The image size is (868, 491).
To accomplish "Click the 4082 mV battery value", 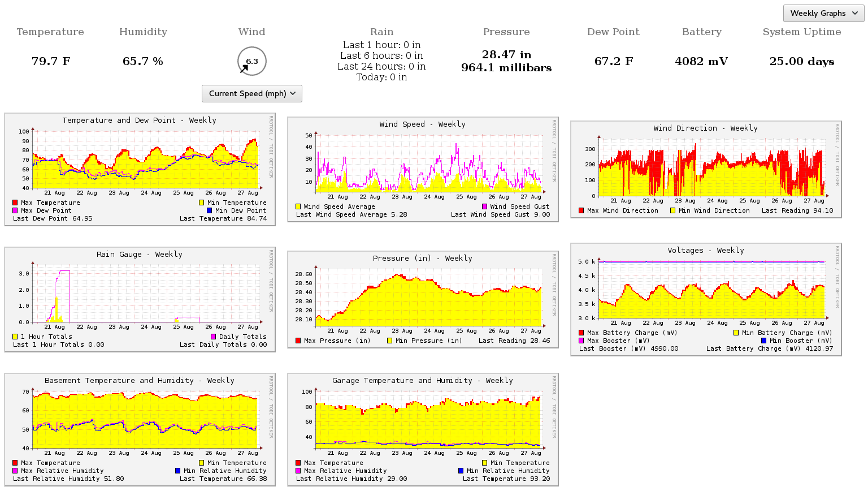I will (x=701, y=61).
